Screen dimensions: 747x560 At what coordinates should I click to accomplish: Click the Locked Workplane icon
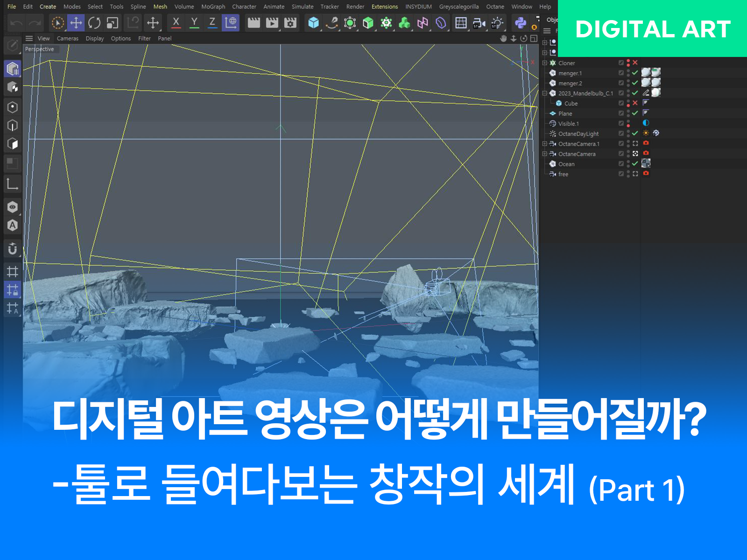(x=13, y=290)
